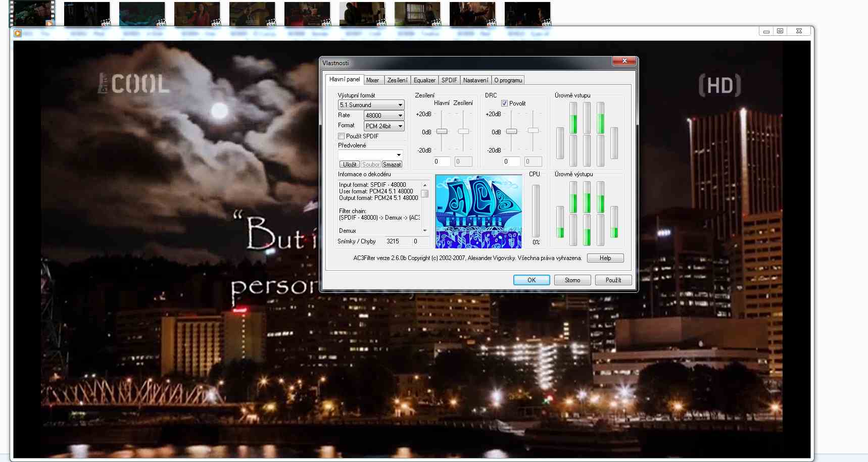Click the decoder info scroll-up arrow

point(425,185)
